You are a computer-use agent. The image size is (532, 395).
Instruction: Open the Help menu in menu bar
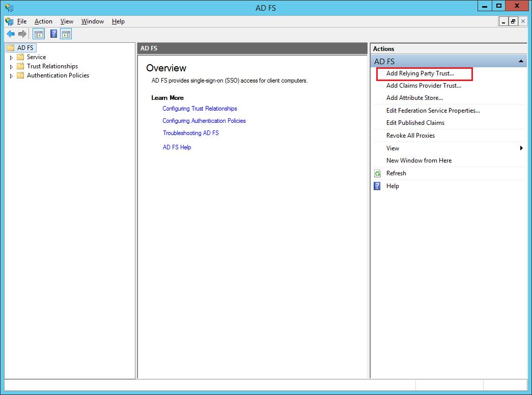click(118, 21)
